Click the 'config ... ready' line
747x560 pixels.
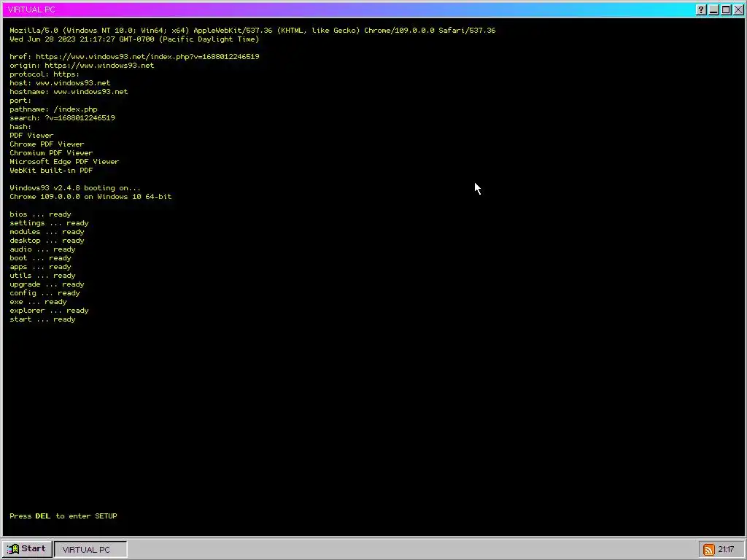pyautogui.click(x=44, y=293)
